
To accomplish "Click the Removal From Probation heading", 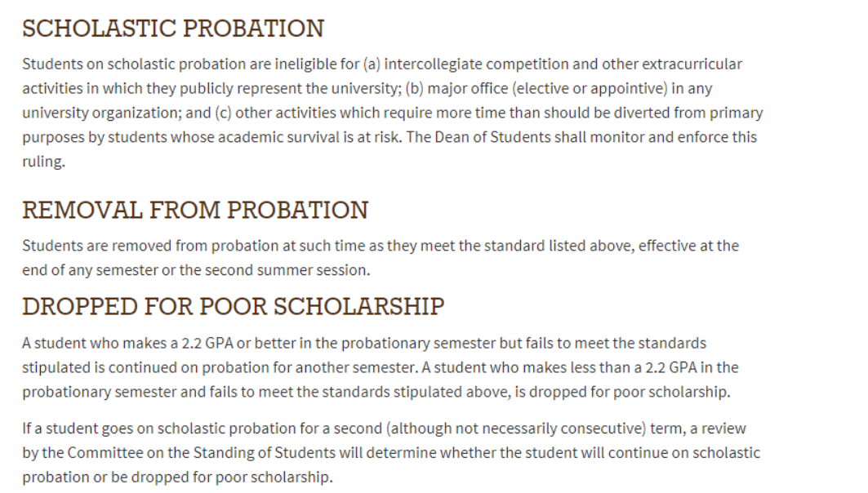I will coord(195,210).
